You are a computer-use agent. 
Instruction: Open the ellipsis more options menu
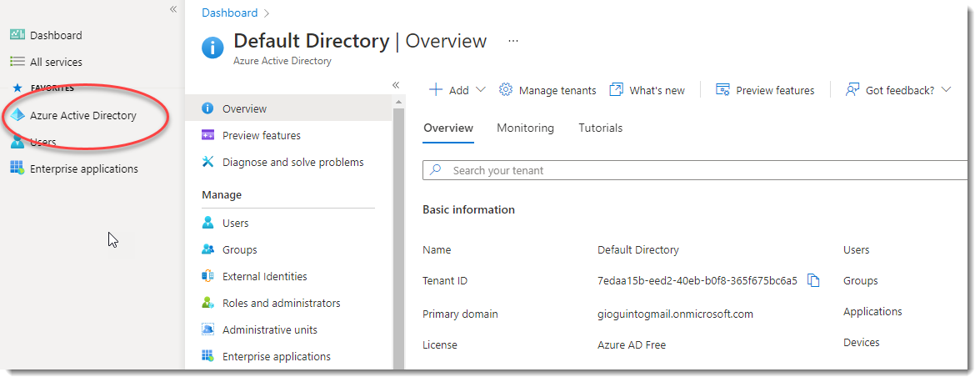(x=513, y=41)
